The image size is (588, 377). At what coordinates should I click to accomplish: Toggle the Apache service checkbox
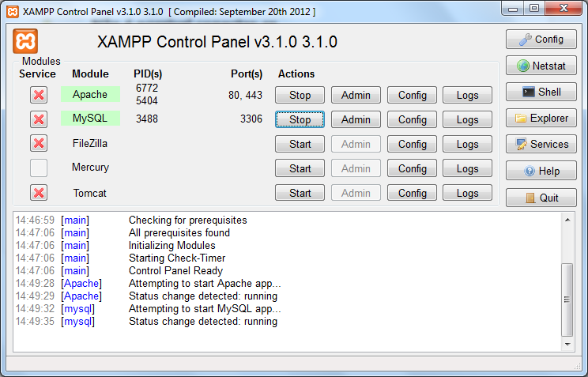pos(39,95)
